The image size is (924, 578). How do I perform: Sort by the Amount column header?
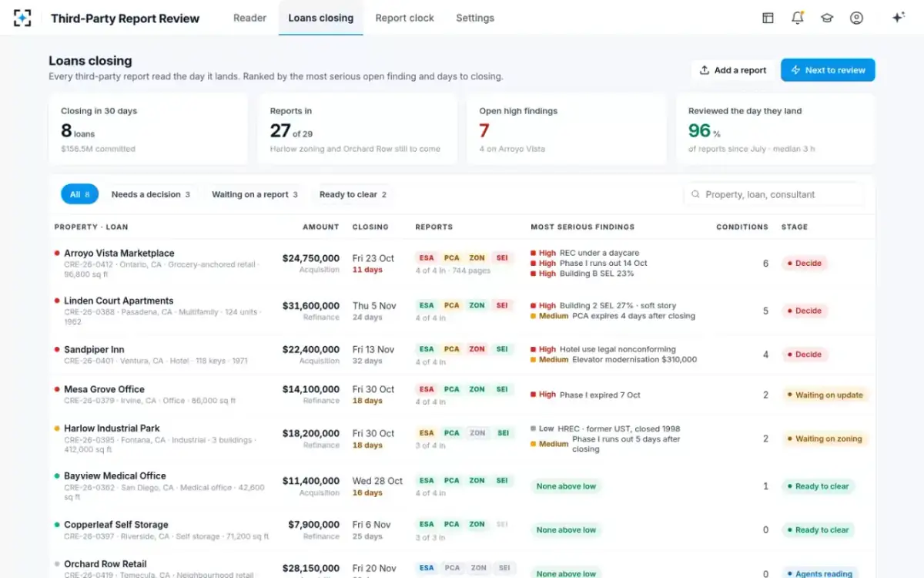pyautogui.click(x=321, y=227)
